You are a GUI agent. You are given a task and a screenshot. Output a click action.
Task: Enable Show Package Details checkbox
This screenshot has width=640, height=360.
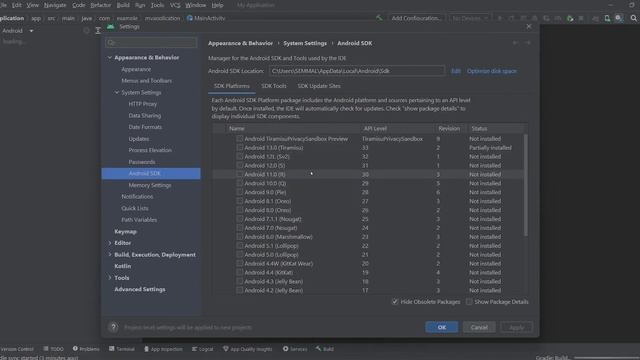click(469, 302)
